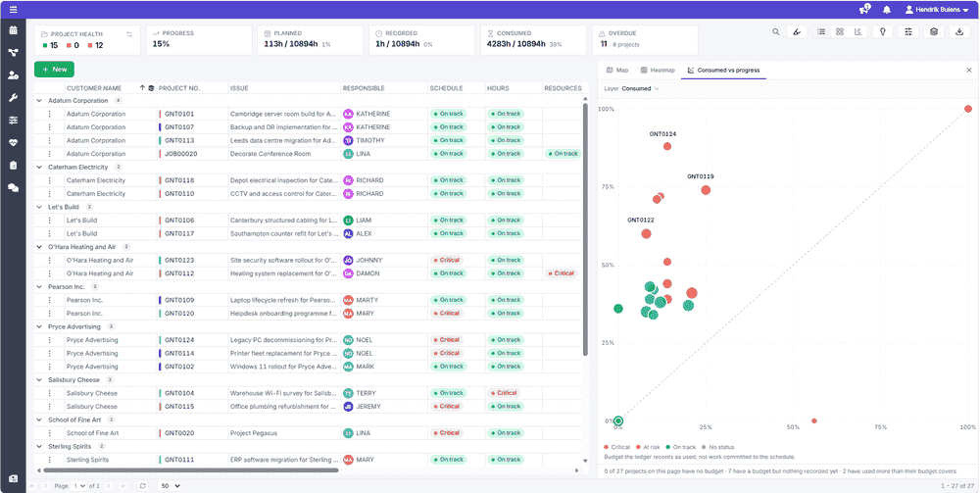The image size is (980, 493).
Task: Click the swap icon on Project Health card
Action: (129, 34)
